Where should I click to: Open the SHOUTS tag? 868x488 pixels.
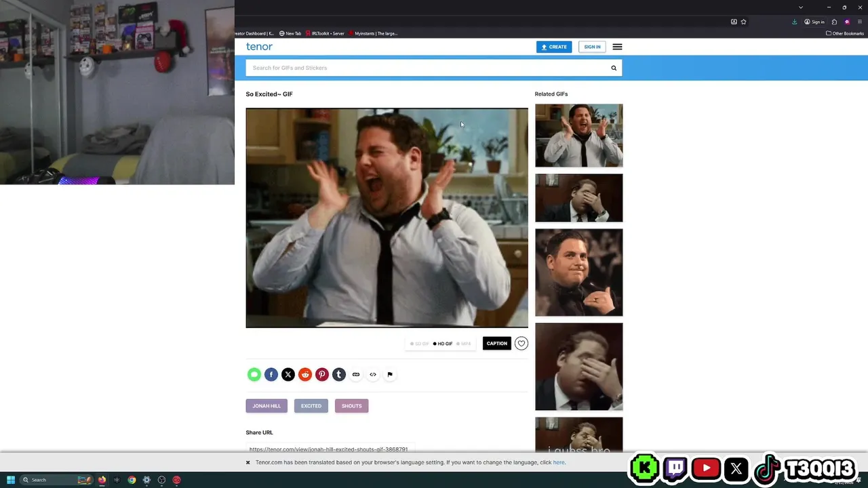[351, 406]
